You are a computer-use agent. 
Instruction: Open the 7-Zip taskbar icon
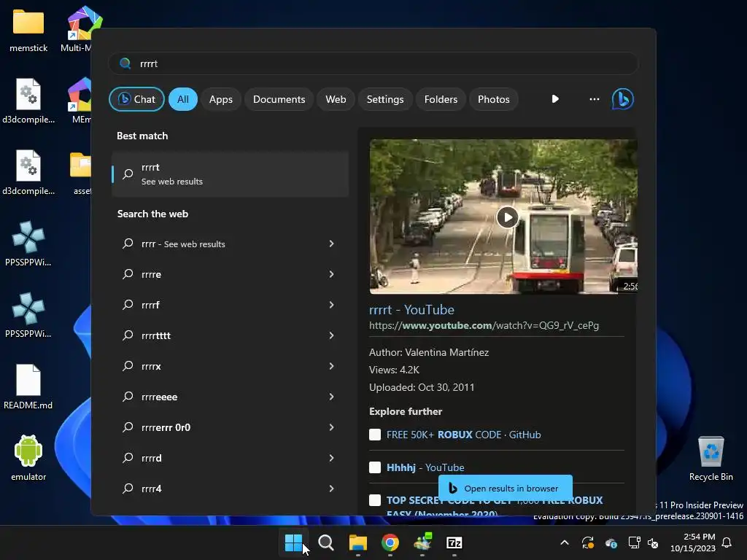454,542
